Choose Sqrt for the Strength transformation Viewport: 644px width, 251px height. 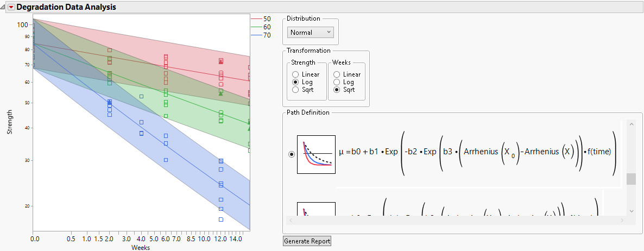[x=295, y=90]
